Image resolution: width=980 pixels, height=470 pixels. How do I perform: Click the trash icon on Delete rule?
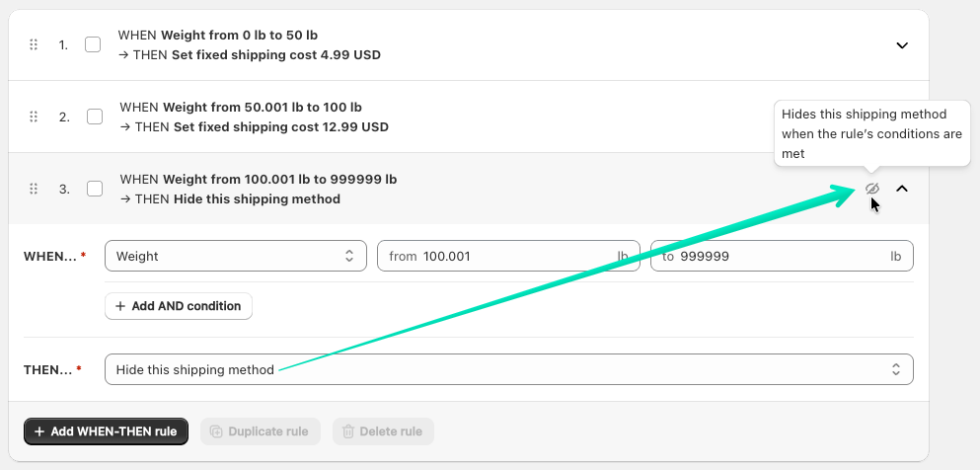point(348,431)
